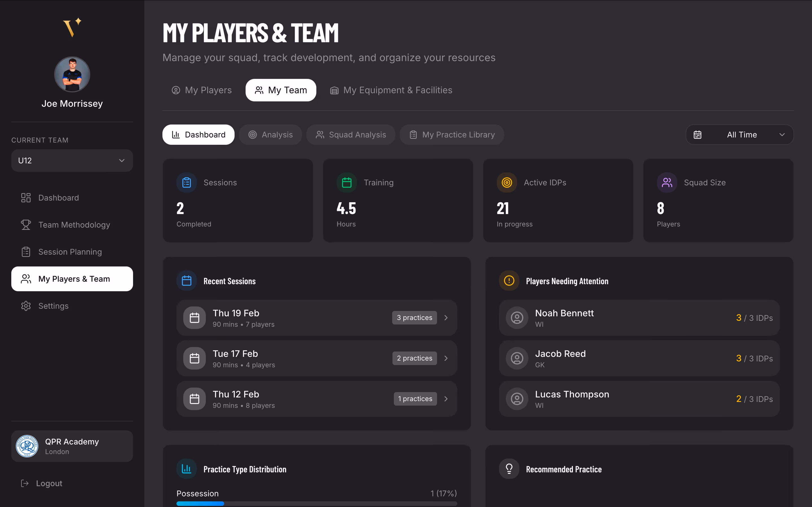Go to Session Planning in sidebar
The image size is (812, 507).
[70, 252]
